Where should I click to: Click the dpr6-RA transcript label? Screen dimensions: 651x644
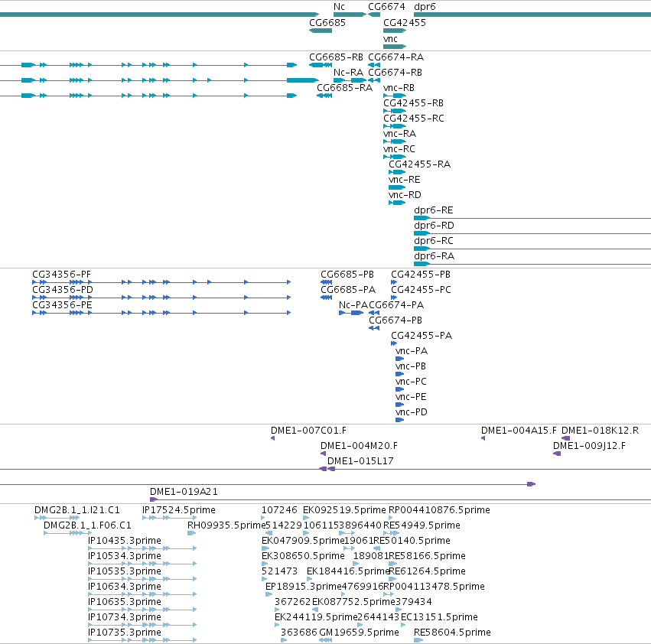click(x=434, y=256)
